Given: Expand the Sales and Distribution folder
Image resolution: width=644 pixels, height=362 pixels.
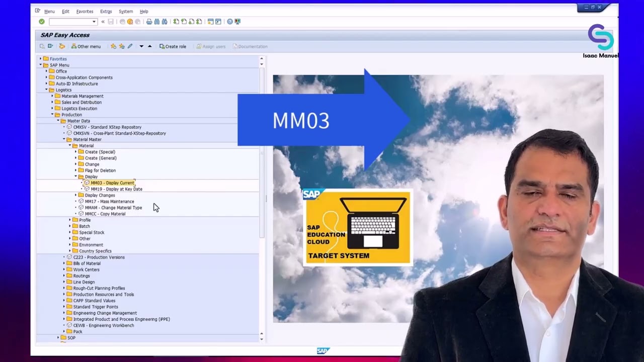Looking at the screenshot, I should (52, 102).
